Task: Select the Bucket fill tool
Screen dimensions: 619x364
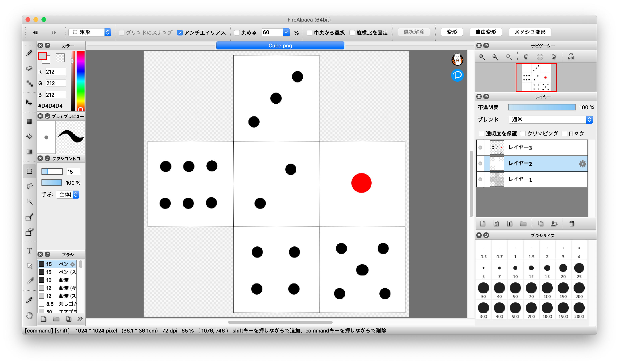Action: click(x=29, y=136)
